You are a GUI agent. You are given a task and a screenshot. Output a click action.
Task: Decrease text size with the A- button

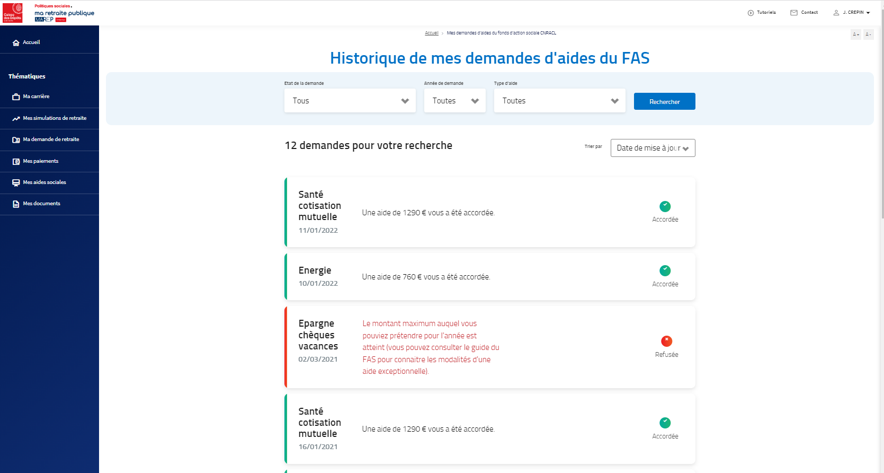tap(868, 35)
